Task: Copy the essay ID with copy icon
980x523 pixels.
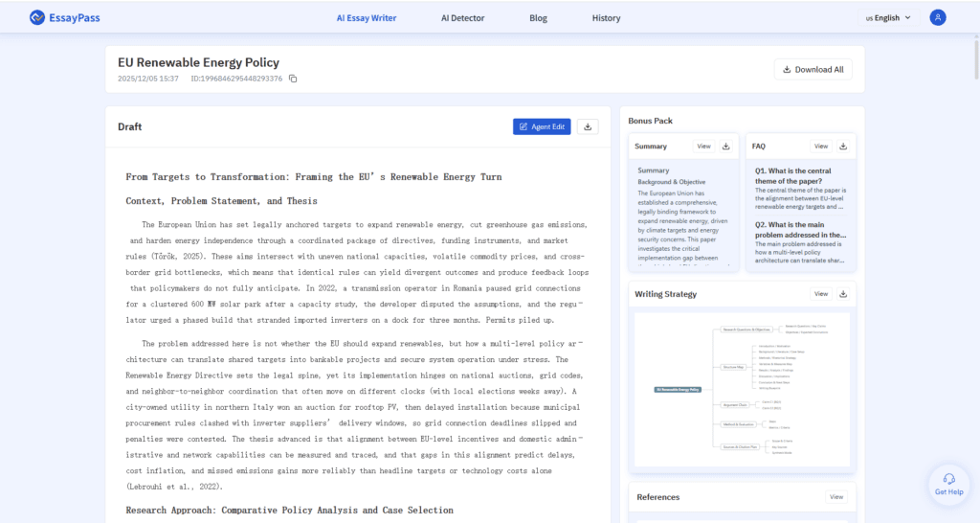Action: (x=293, y=79)
